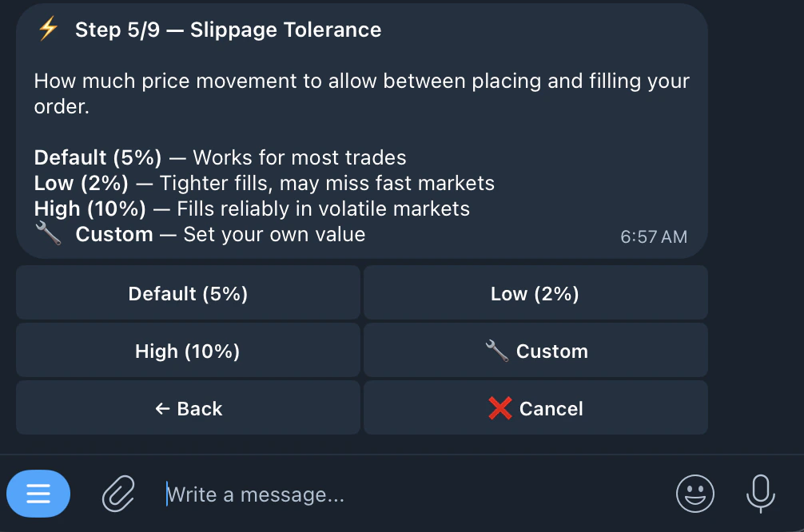Cancel the setup with the Cancel button
Image resolution: width=804 pixels, height=532 pixels.
pyautogui.click(x=535, y=408)
